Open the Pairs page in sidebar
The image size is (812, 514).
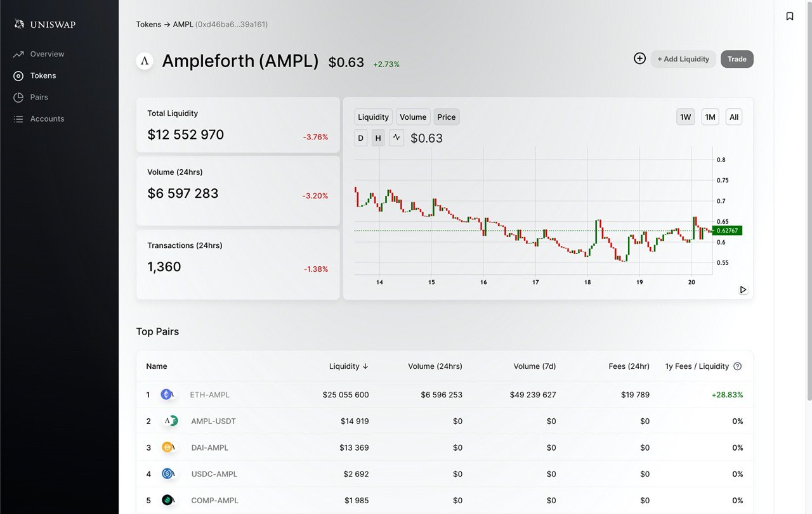coord(39,97)
